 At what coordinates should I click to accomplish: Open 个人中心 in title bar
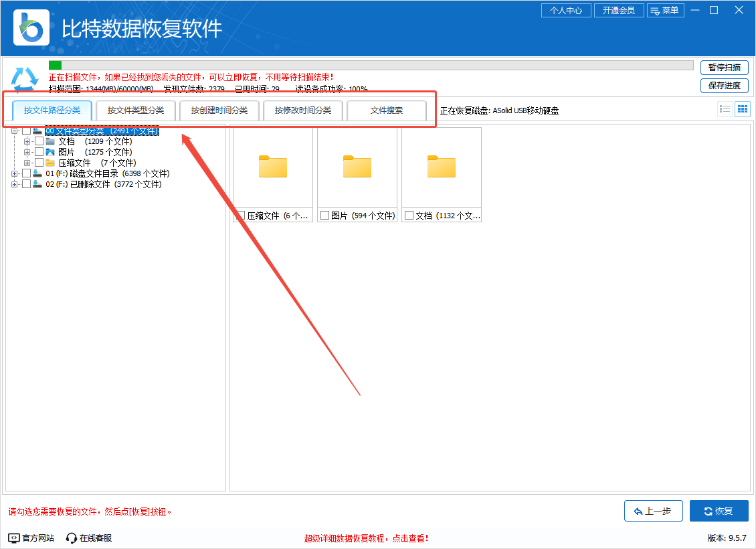point(566,10)
